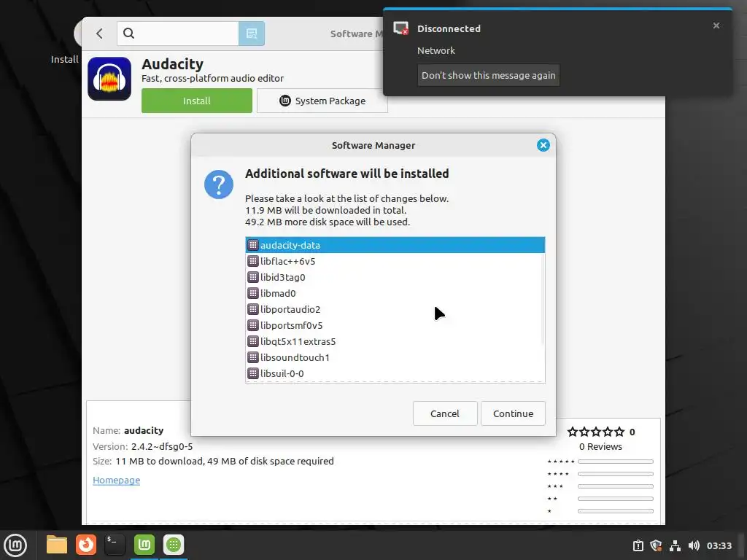This screenshot has width=747, height=560.
Task: Close the Software Manager dialog
Action: (x=543, y=145)
